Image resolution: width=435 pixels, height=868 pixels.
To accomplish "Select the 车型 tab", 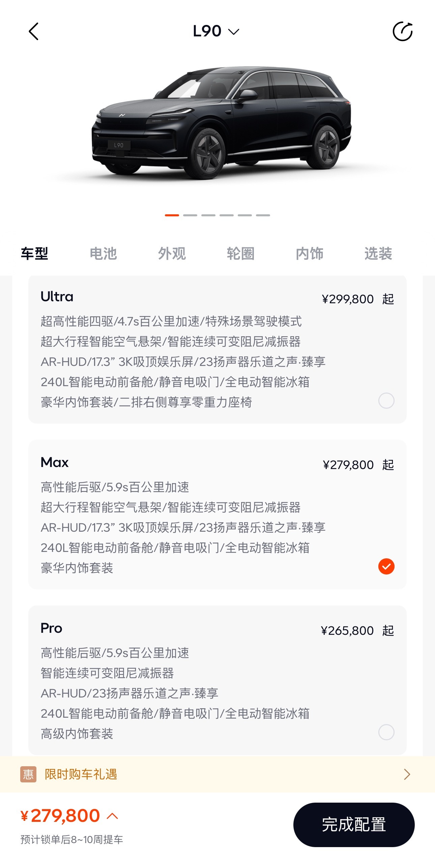I will pos(34,253).
